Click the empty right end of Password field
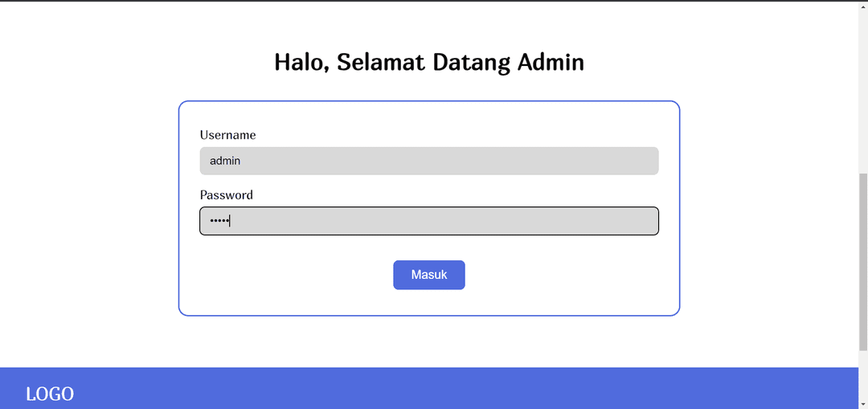Image resolution: width=868 pixels, height=409 pixels. pos(609,221)
